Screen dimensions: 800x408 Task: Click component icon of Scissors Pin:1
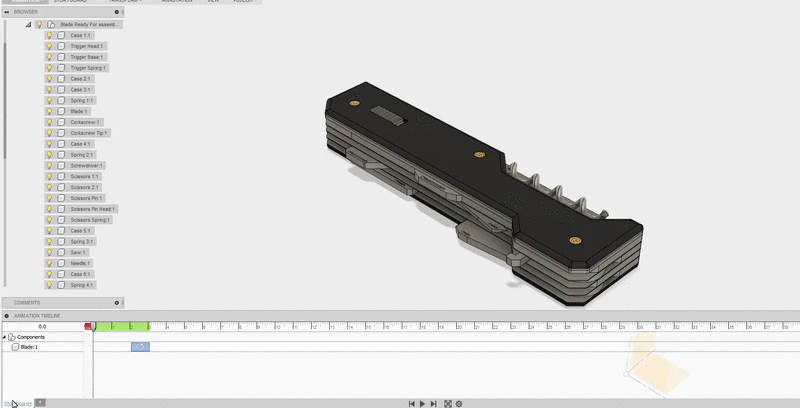[x=61, y=198]
